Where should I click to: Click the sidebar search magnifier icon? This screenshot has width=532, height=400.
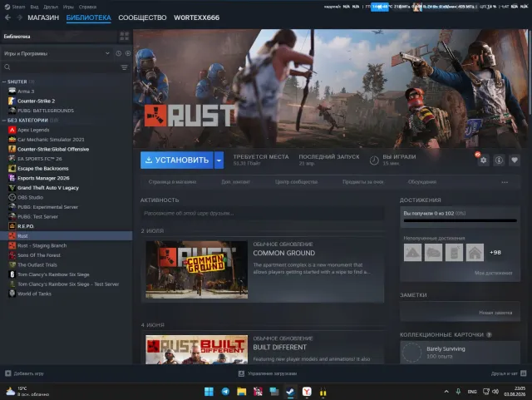click(7, 67)
